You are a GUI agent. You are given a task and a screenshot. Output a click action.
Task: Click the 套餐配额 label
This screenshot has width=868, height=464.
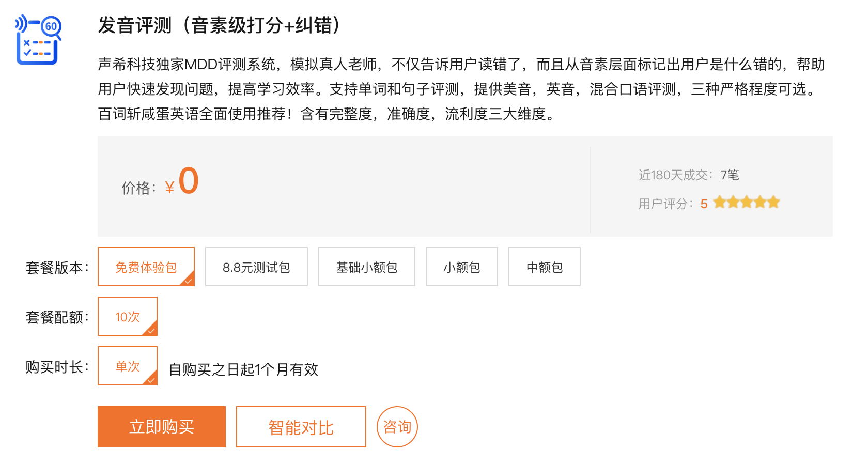[57, 317]
